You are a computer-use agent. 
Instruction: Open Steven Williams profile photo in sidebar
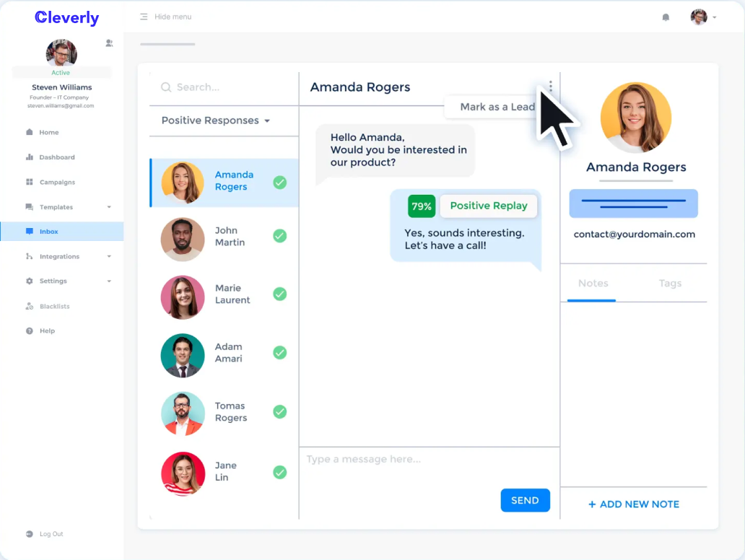[x=61, y=53]
